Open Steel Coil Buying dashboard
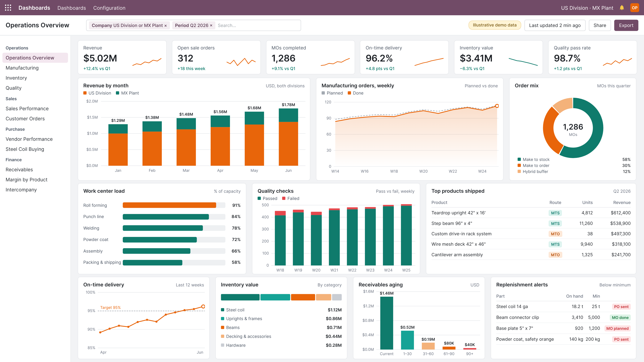 tap(35, 149)
